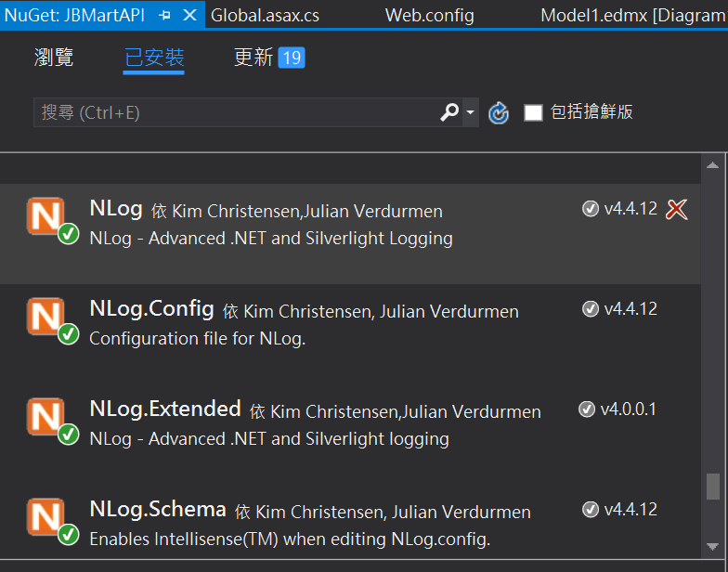This screenshot has height=572, width=728.
Task: Click the scrollbar up arrow in package list
Action: pyautogui.click(x=712, y=165)
